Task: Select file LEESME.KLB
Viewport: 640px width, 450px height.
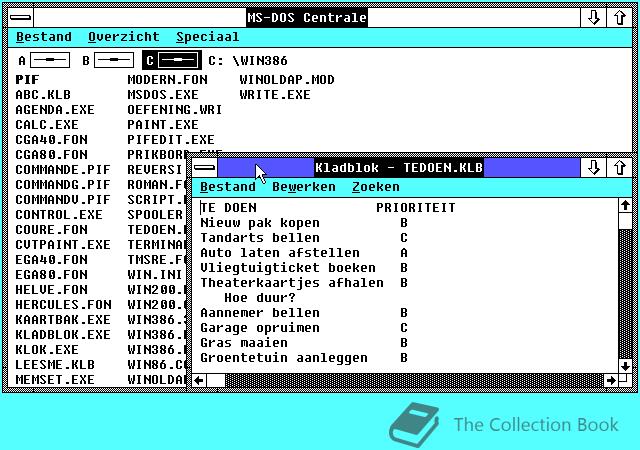Action: tap(55, 365)
